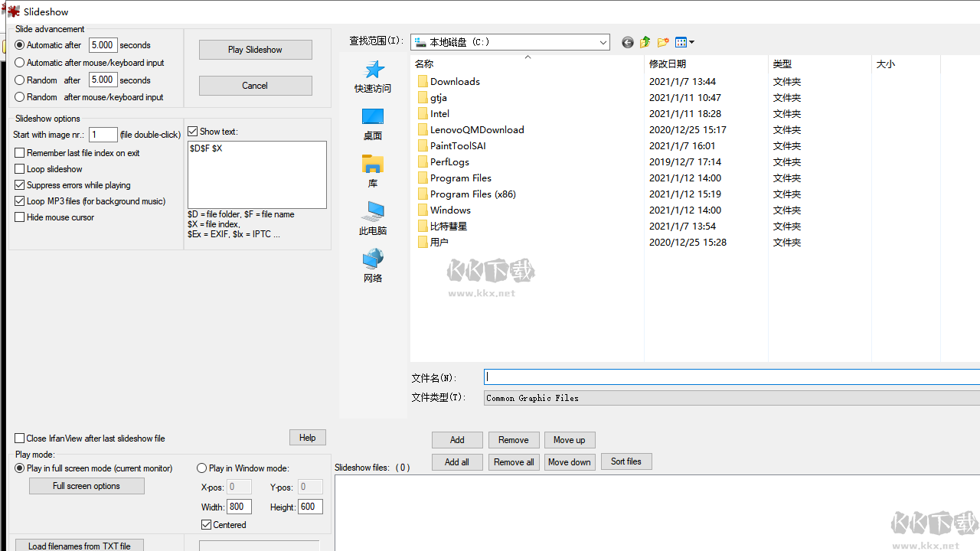980x551 pixels.
Task: Click the Move up button
Action: [x=570, y=440]
